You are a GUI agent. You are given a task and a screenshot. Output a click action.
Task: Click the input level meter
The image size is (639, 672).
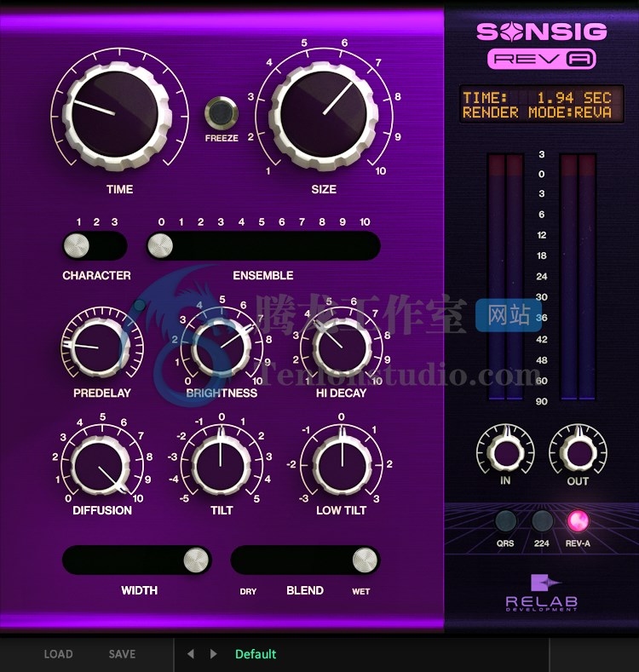click(x=505, y=277)
